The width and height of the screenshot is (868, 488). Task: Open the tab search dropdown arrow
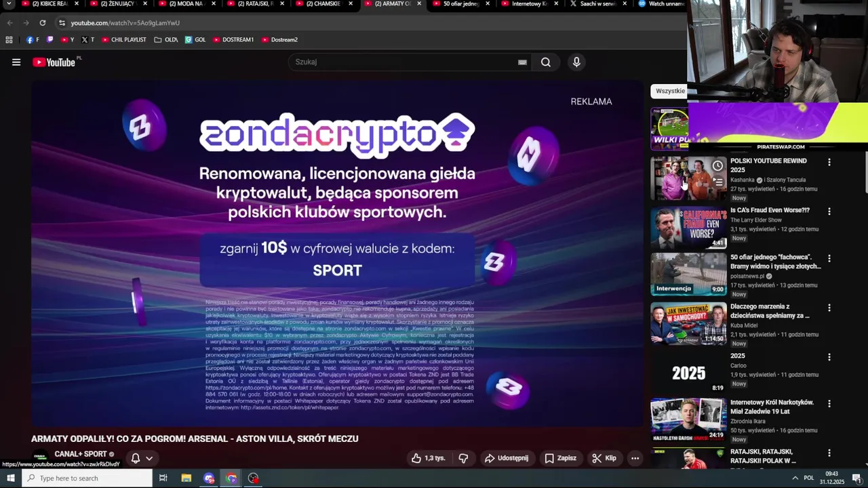click(x=8, y=4)
